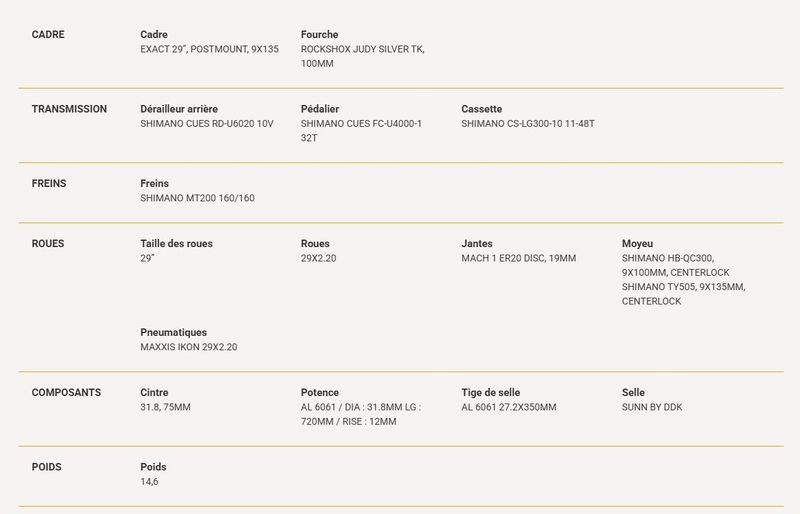
Task: Select the Dérailleur arrière label
Action: pos(179,109)
